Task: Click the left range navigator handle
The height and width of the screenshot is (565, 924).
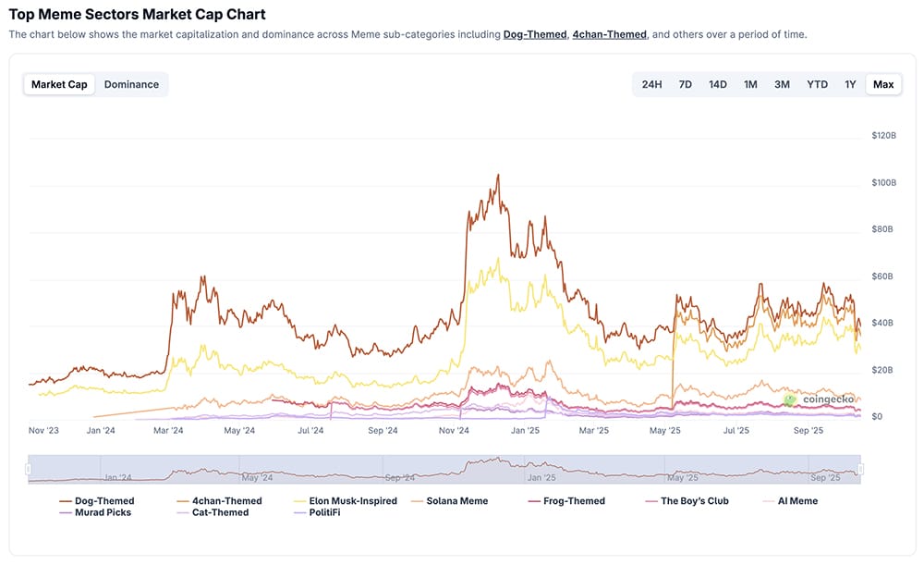Action: [x=29, y=470]
